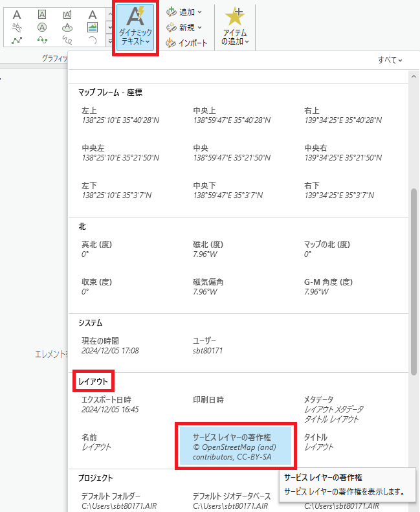
Task: Select the curved text tool
Action: tap(17, 27)
